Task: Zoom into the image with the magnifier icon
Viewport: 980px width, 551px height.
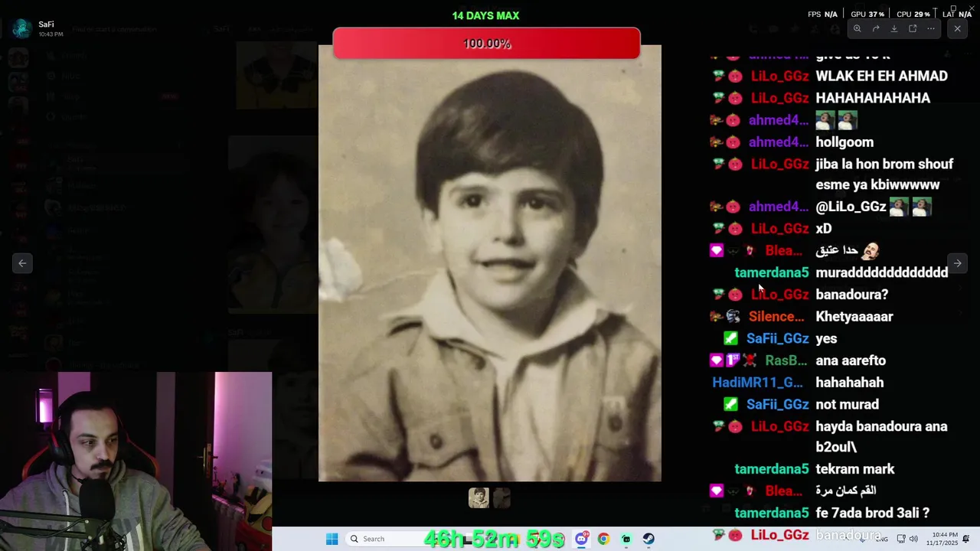Action: coord(857,28)
